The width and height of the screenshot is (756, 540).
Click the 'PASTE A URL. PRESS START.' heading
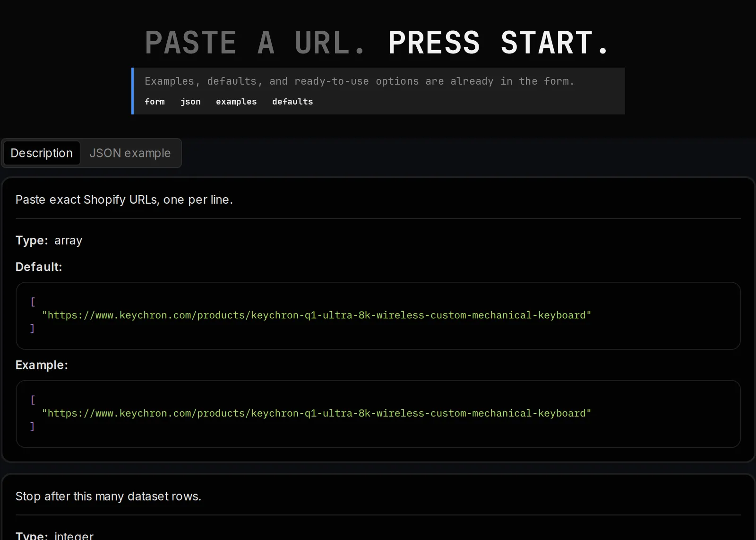pyautogui.click(x=378, y=43)
